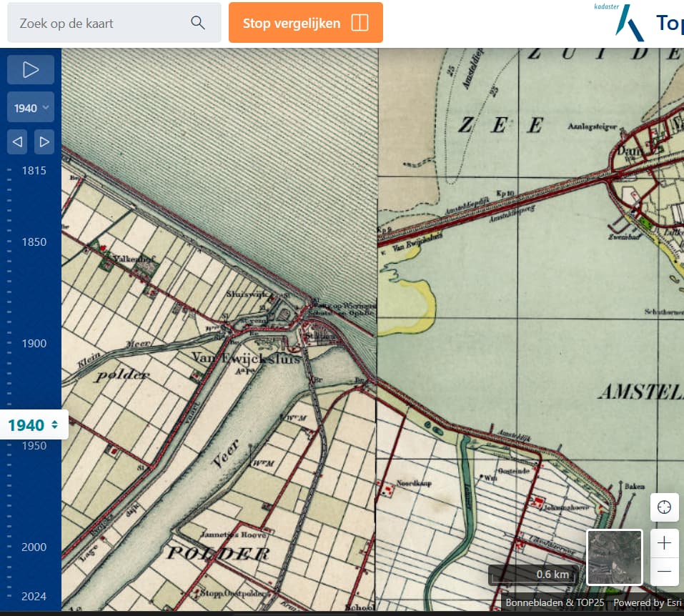This screenshot has height=616, width=684.
Task: Step to the previous year arrow
Action: point(18,141)
